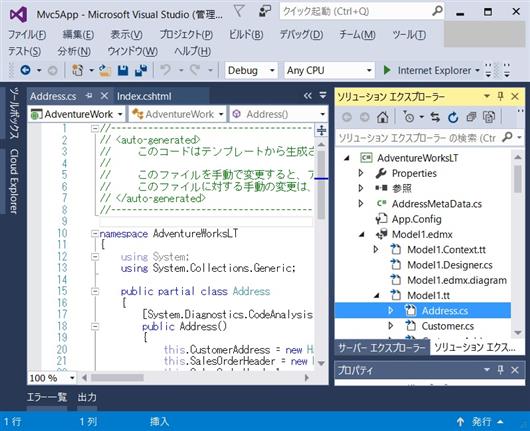530x431 pixels.
Task: Click Sync with Active Document icon
Action: click(x=435, y=117)
